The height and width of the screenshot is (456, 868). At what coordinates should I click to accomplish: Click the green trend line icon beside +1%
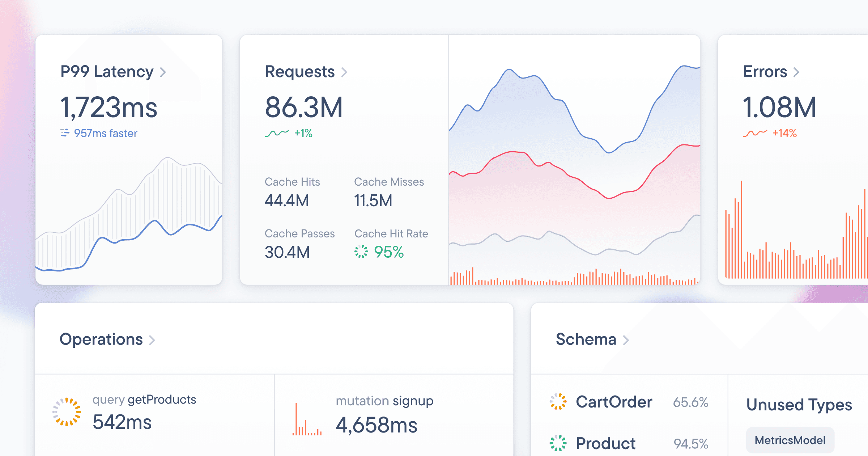pos(277,133)
